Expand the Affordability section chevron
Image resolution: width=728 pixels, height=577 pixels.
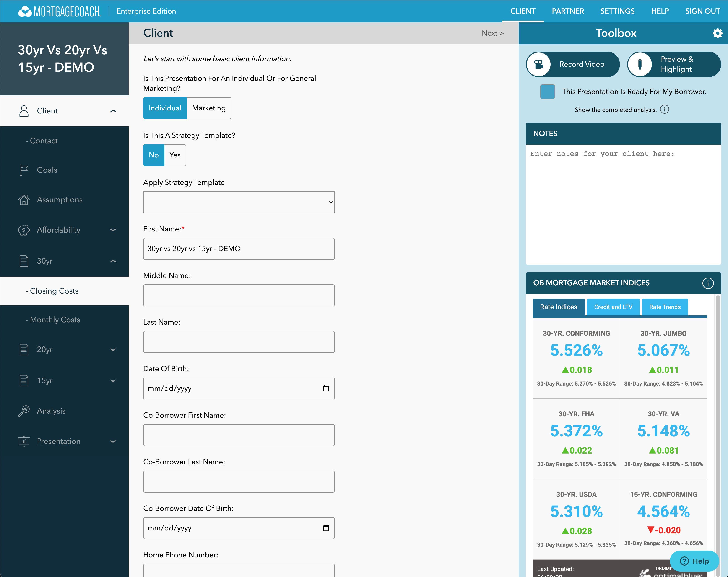(113, 230)
